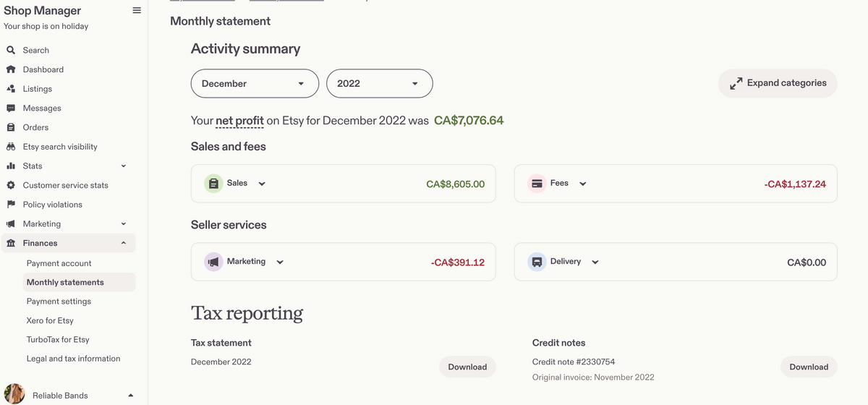Screen dimensions: 868x405
Task: Open Xero for Etsy
Action: 50,320
